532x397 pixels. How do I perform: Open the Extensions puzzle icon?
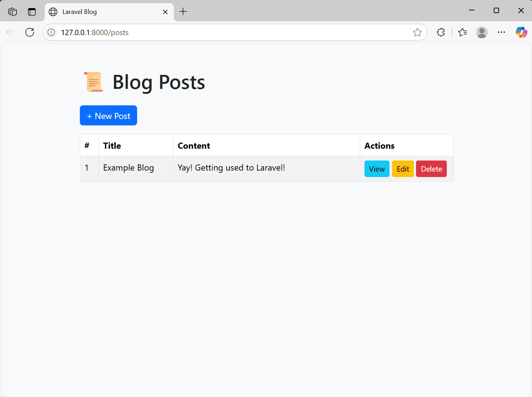[441, 32]
